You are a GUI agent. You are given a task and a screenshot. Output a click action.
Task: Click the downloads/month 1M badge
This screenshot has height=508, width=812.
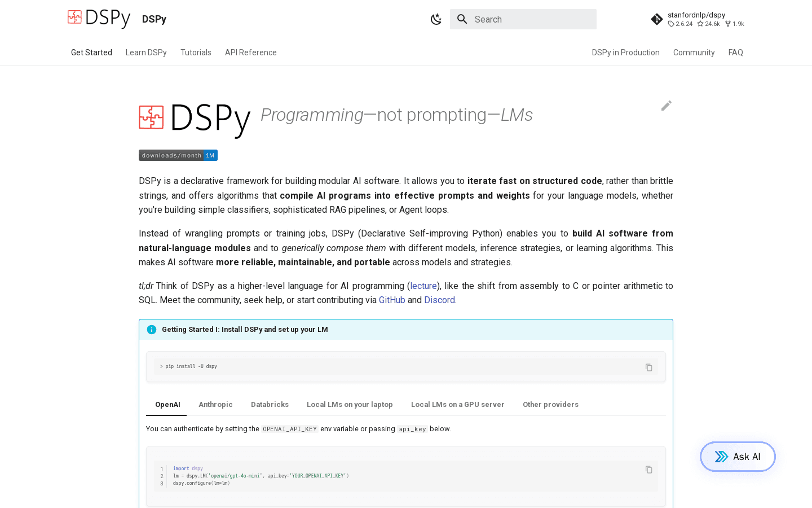click(178, 155)
